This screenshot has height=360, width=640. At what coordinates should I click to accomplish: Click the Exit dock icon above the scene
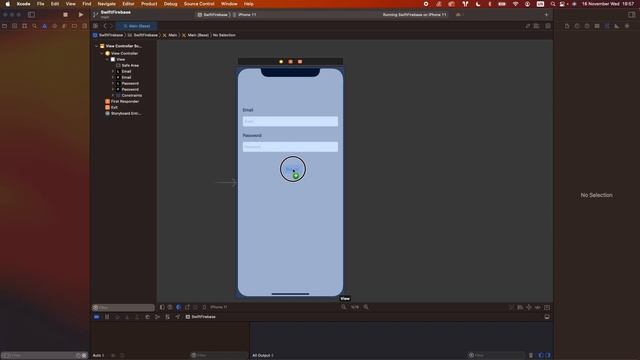[300, 62]
